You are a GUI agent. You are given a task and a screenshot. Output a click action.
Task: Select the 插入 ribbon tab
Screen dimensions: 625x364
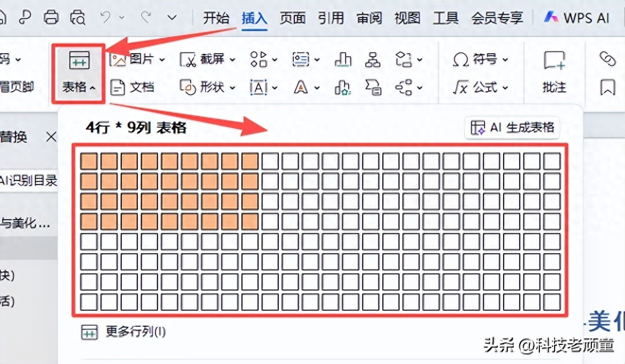254,18
